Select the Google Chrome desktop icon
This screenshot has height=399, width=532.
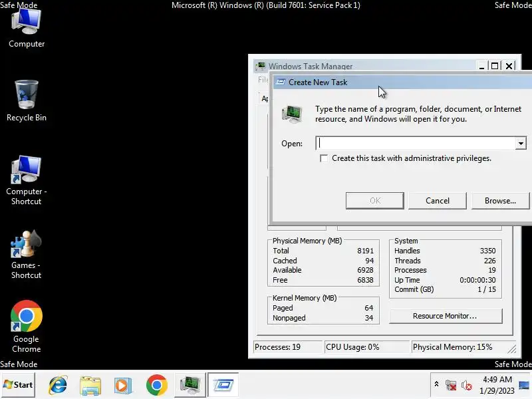pyautogui.click(x=27, y=327)
